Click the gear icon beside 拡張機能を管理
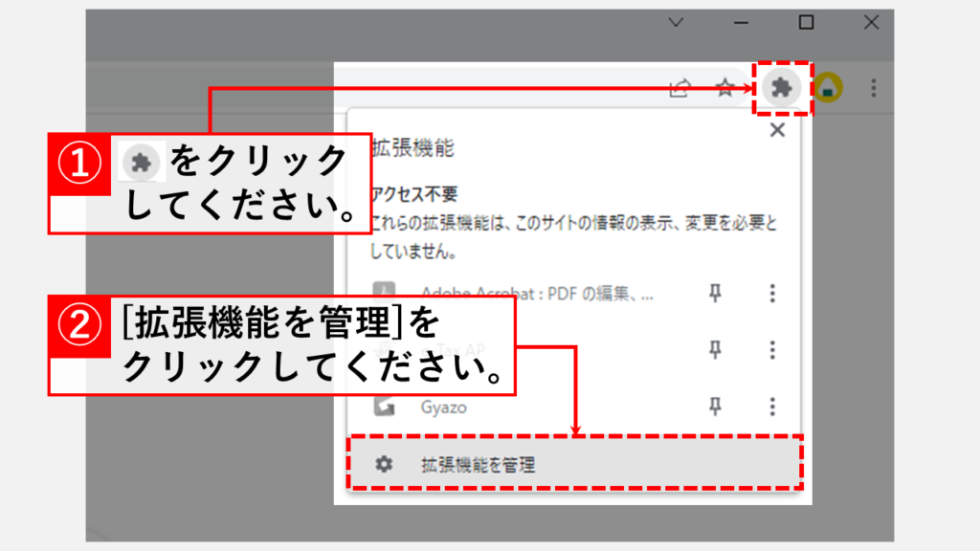This screenshot has width=980, height=551. pos(384,464)
